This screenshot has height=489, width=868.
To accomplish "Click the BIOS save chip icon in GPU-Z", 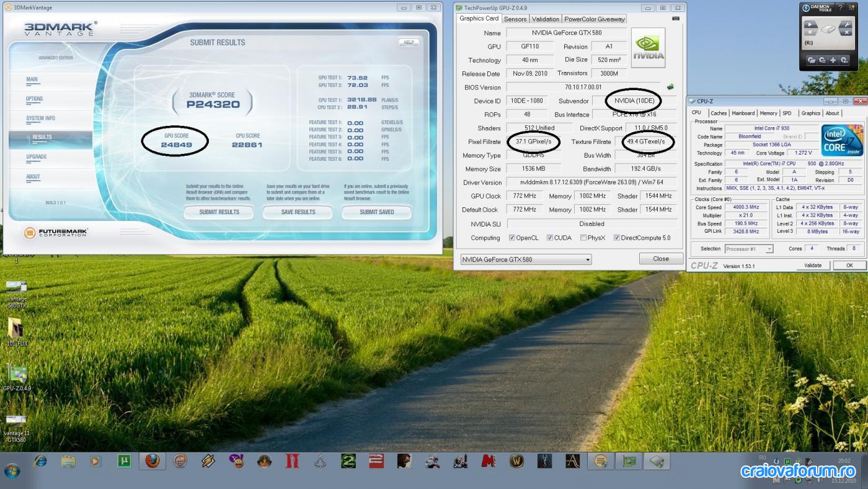I will [670, 87].
